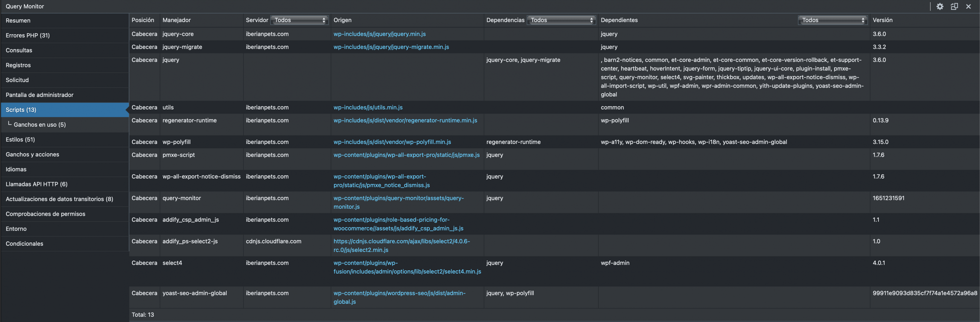980x322 pixels.
Task: Pop out Query Monitor panel position icon
Action: click(x=954, y=7)
